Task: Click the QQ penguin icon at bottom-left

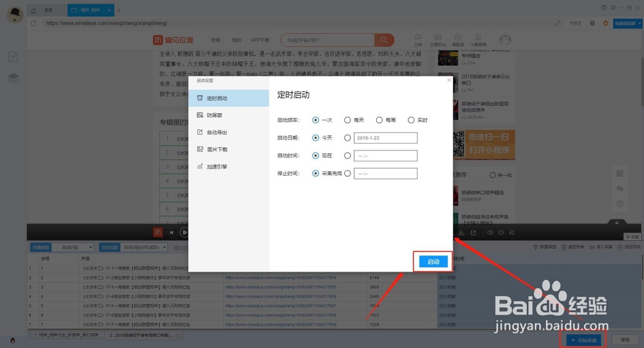Action: click(x=13, y=340)
